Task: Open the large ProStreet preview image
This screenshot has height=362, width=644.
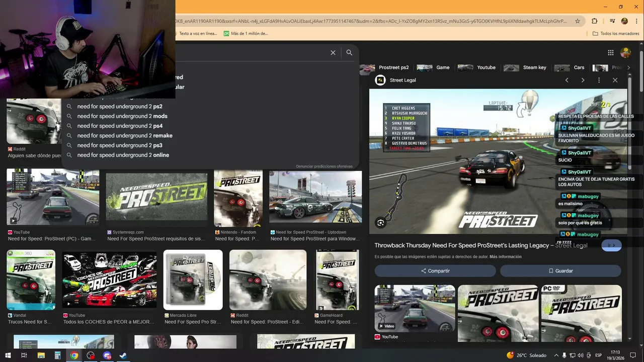Action: [498, 161]
